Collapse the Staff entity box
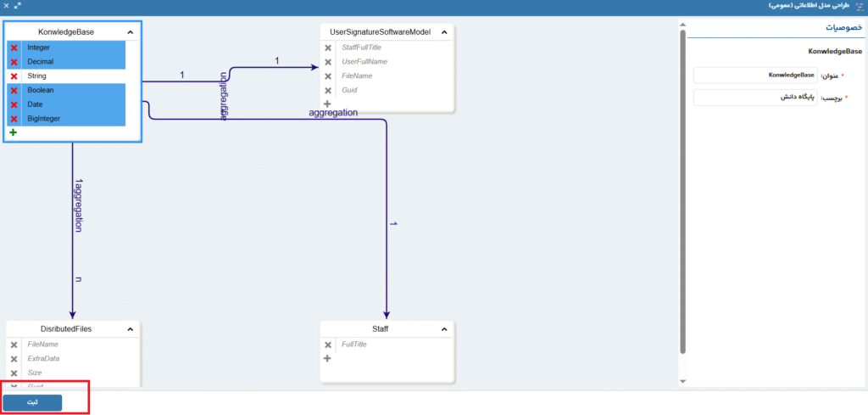 [445, 328]
